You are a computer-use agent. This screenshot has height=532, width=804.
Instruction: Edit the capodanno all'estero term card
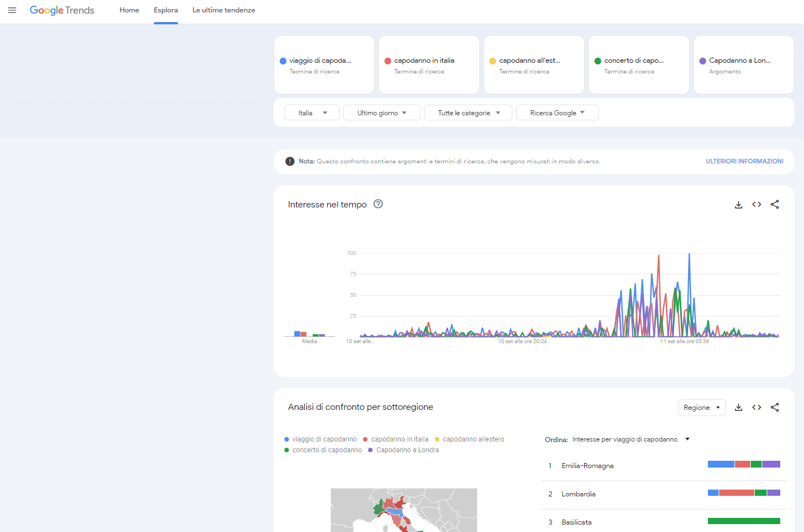pos(534,65)
